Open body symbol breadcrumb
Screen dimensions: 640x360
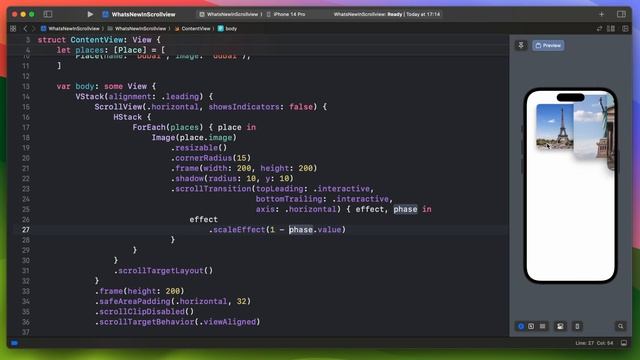(227, 29)
